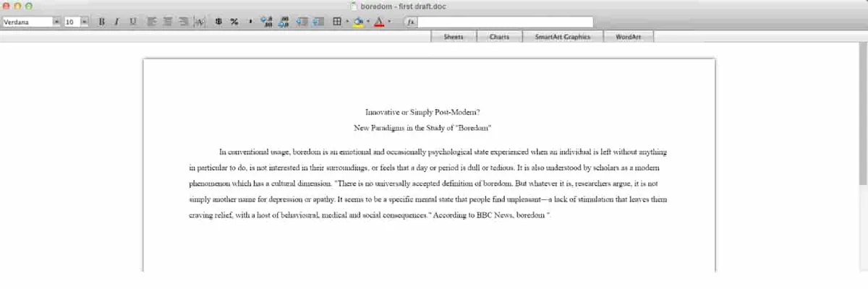Switch to the Charts tab
The width and height of the screenshot is (868, 289).
(x=500, y=36)
